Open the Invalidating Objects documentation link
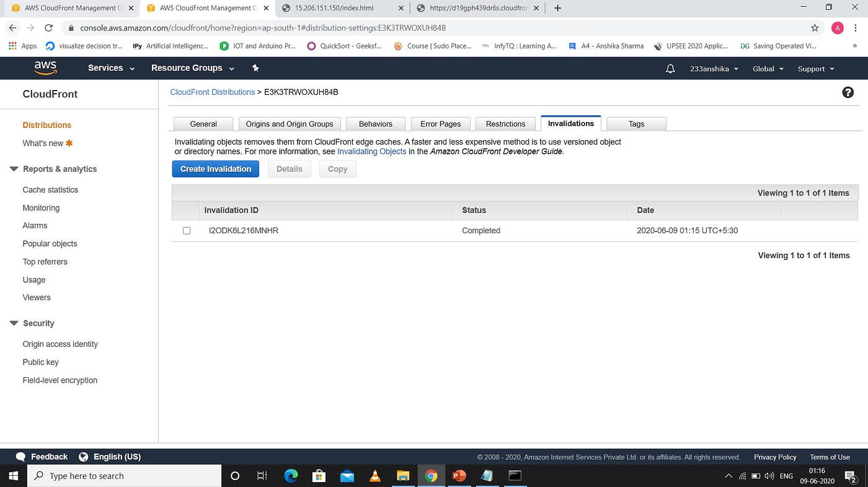 pos(372,151)
